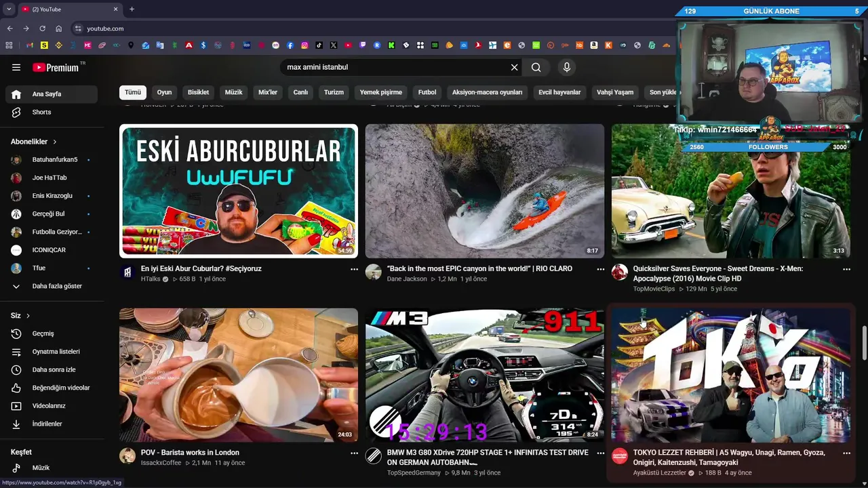This screenshot has width=868, height=488.
Task: Open the POV - Barista works in London title
Action: coord(190,453)
